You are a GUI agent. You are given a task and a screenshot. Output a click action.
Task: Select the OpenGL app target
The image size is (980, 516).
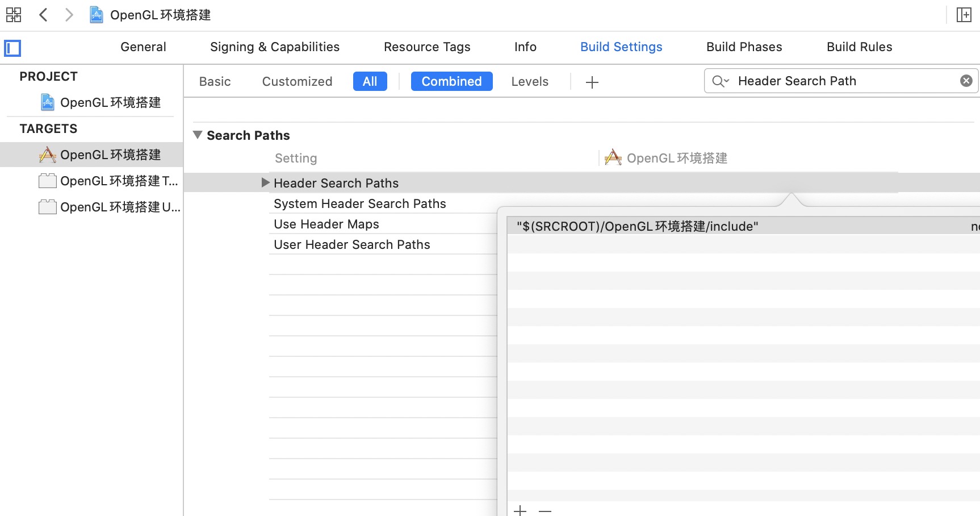tap(91, 155)
